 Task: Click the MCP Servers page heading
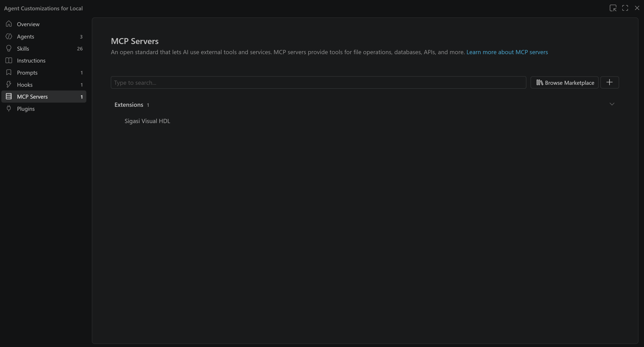[135, 41]
